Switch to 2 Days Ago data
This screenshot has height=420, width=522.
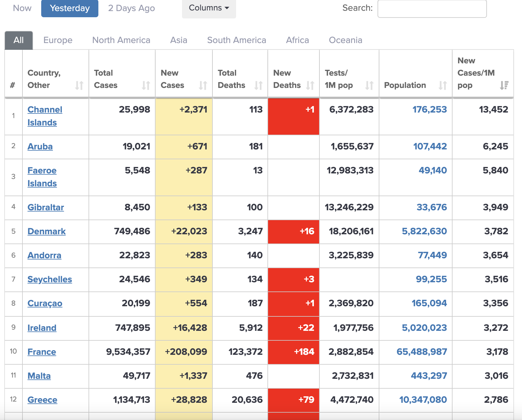(132, 8)
